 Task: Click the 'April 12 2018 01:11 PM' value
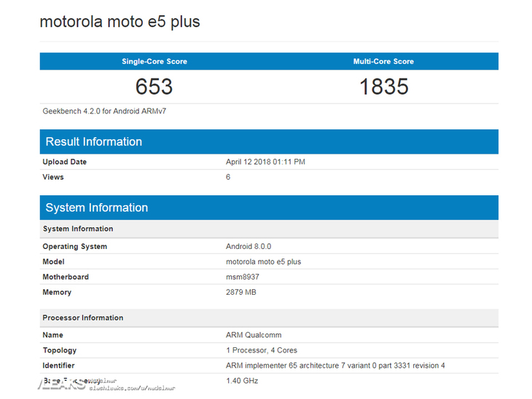(x=265, y=162)
